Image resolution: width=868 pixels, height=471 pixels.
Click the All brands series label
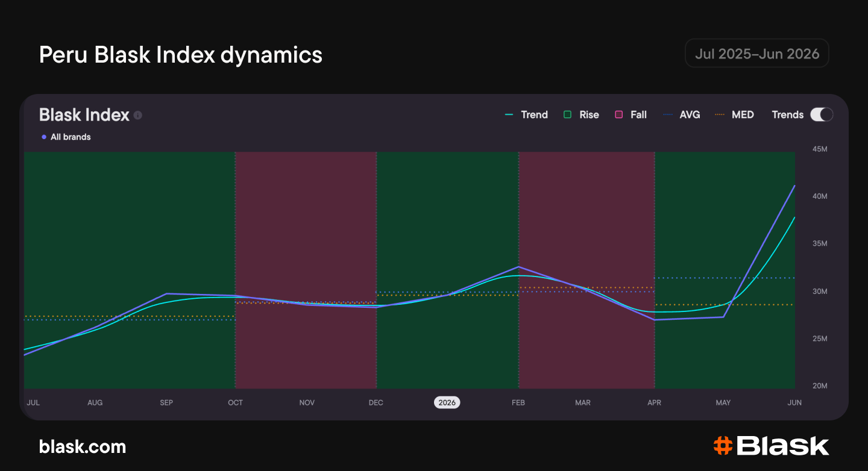click(66, 137)
